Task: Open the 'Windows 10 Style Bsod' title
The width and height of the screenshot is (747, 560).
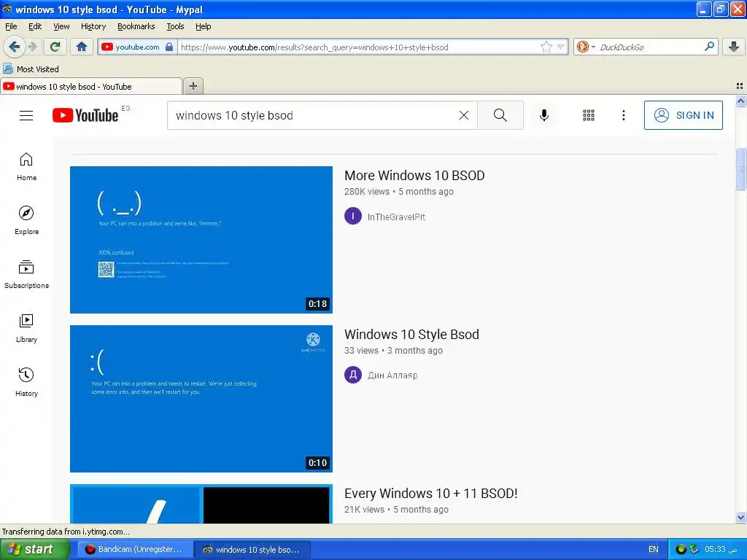Action: [x=411, y=334]
